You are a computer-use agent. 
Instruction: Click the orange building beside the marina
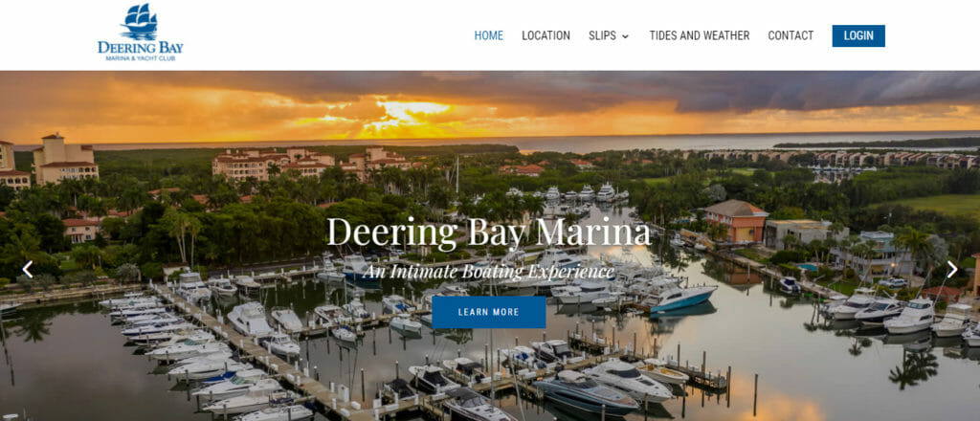point(736,220)
